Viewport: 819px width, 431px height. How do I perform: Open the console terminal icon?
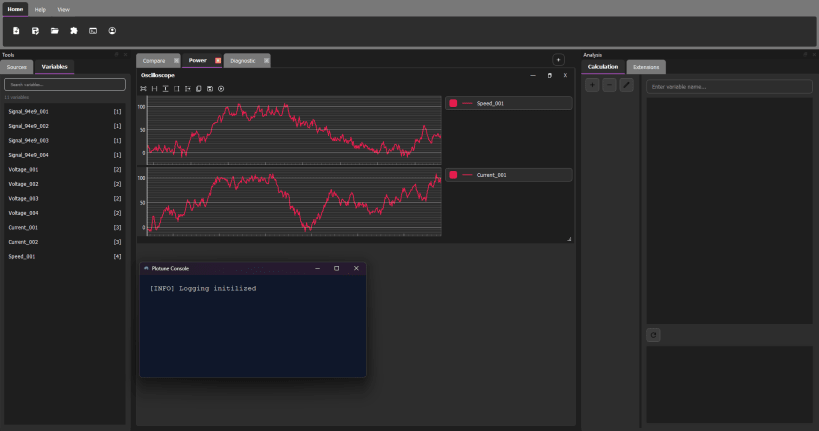93,31
